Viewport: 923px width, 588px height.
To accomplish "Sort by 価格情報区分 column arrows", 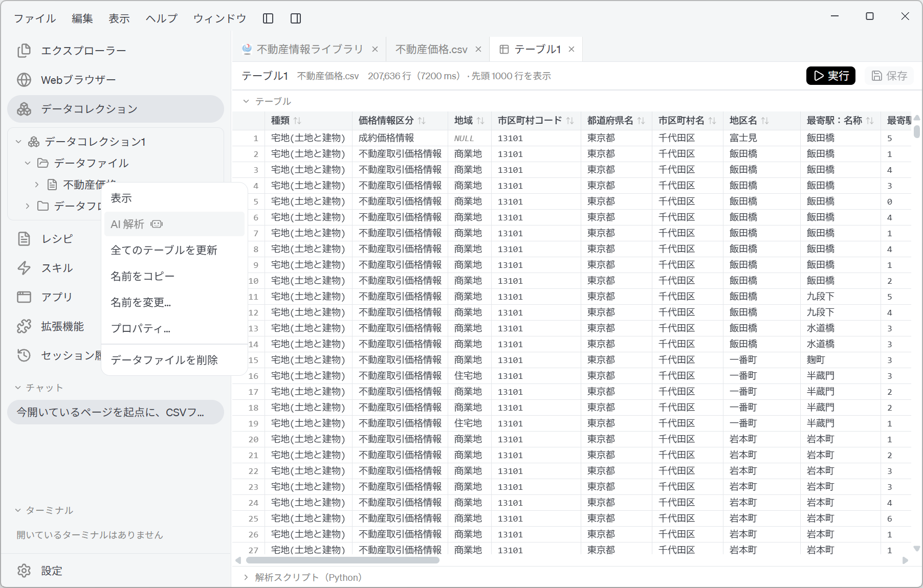I will point(422,121).
